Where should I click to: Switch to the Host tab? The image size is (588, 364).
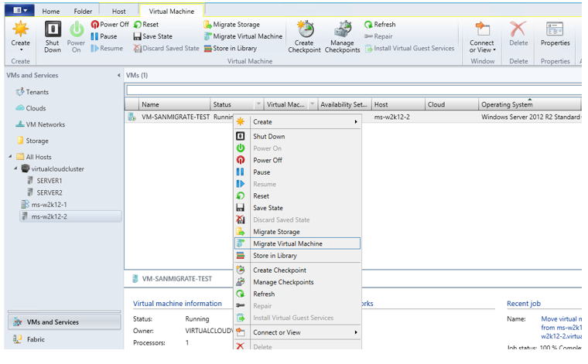tap(118, 12)
